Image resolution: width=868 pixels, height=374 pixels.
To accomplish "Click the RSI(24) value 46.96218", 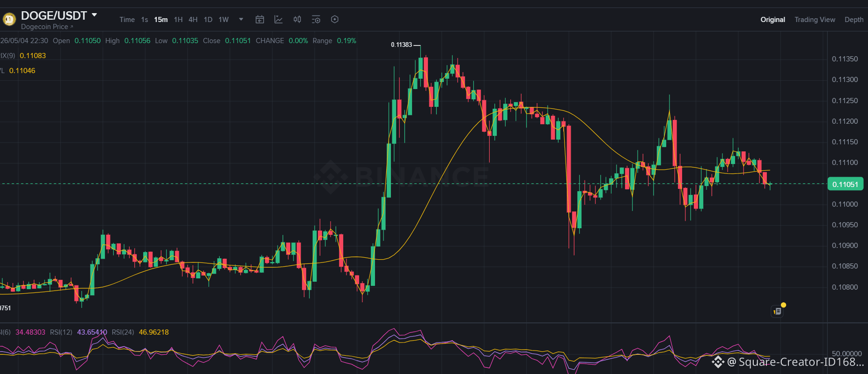I will tap(154, 332).
